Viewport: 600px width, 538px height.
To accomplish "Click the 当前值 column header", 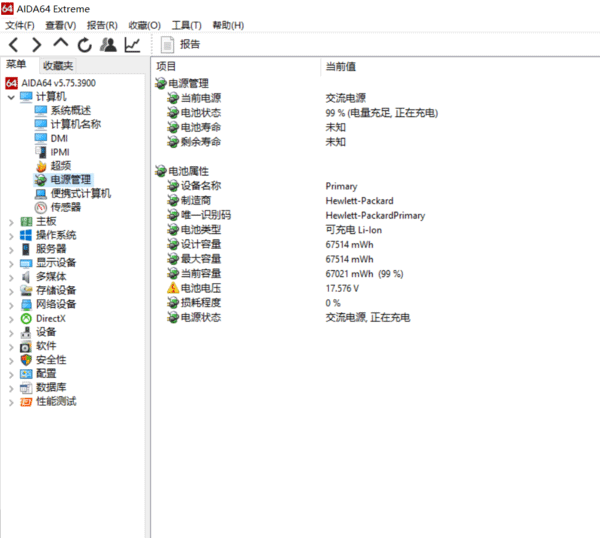I will [x=341, y=67].
